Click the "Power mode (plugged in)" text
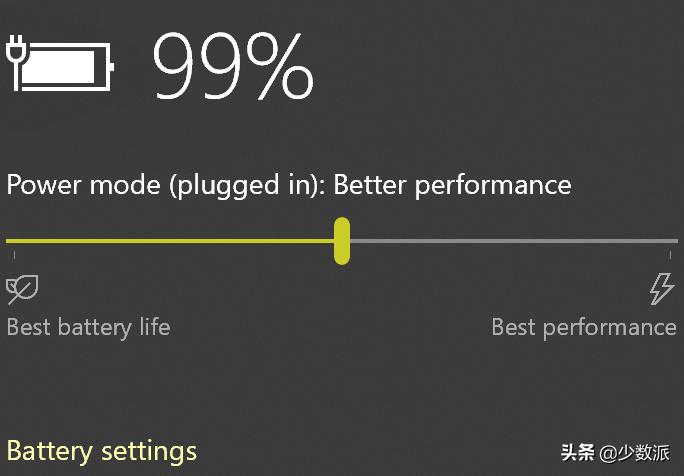The height and width of the screenshot is (476, 684). click(x=165, y=185)
